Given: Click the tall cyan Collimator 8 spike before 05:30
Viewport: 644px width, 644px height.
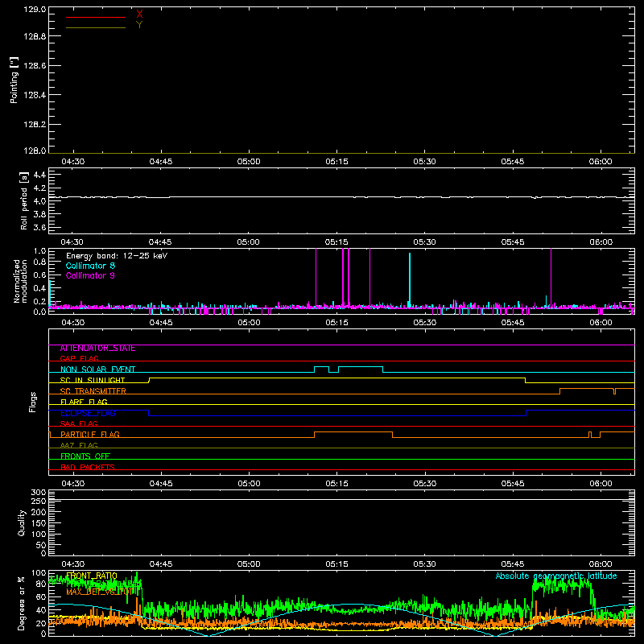Looking at the screenshot, I should tap(410, 279).
